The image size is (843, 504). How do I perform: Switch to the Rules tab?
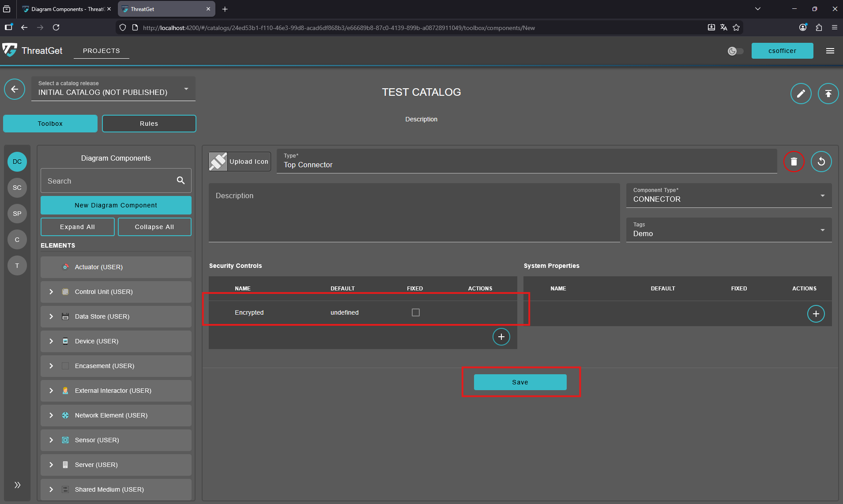click(x=149, y=123)
